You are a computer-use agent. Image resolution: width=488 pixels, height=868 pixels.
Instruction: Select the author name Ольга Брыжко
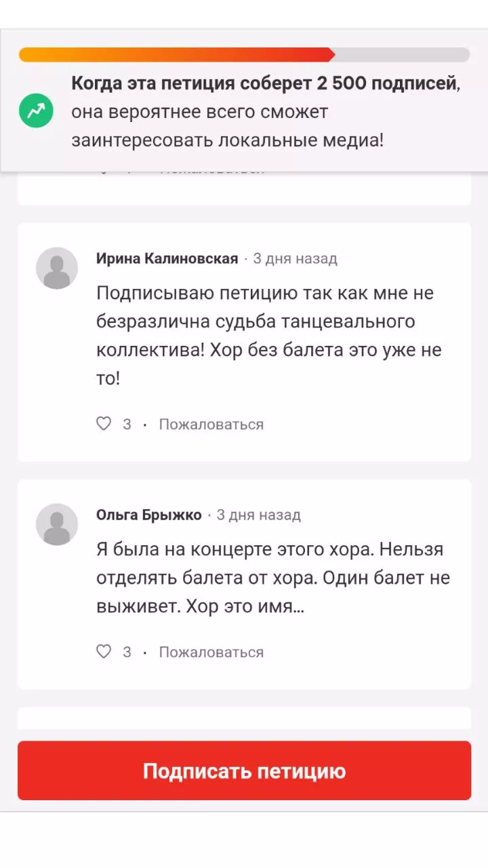click(x=149, y=515)
